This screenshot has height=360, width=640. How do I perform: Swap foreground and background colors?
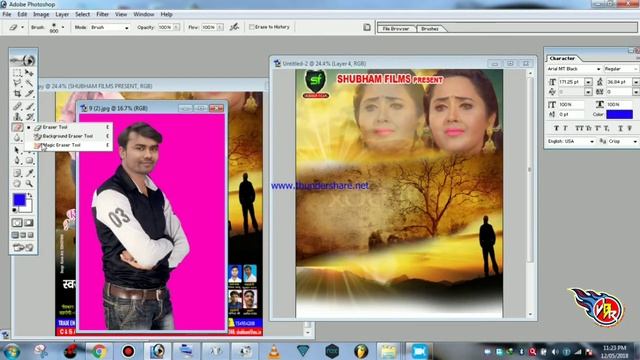30,196
